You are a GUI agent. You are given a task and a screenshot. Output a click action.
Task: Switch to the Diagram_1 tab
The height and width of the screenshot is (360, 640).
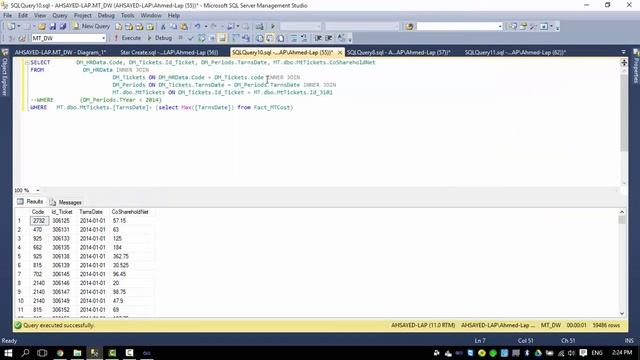tap(60, 52)
